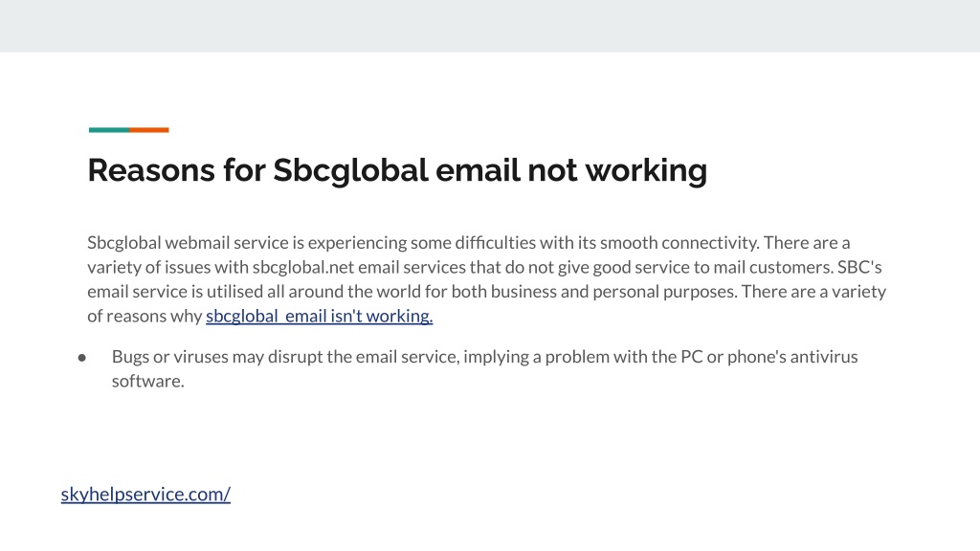Screen dimensions: 980x551
Task: Click the word "connectivity" in the first line
Action: (x=710, y=242)
